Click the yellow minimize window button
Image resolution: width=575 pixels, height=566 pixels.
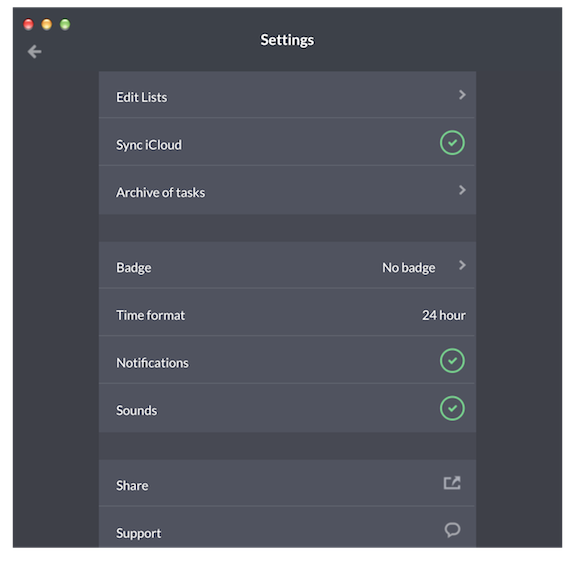click(x=47, y=24)
